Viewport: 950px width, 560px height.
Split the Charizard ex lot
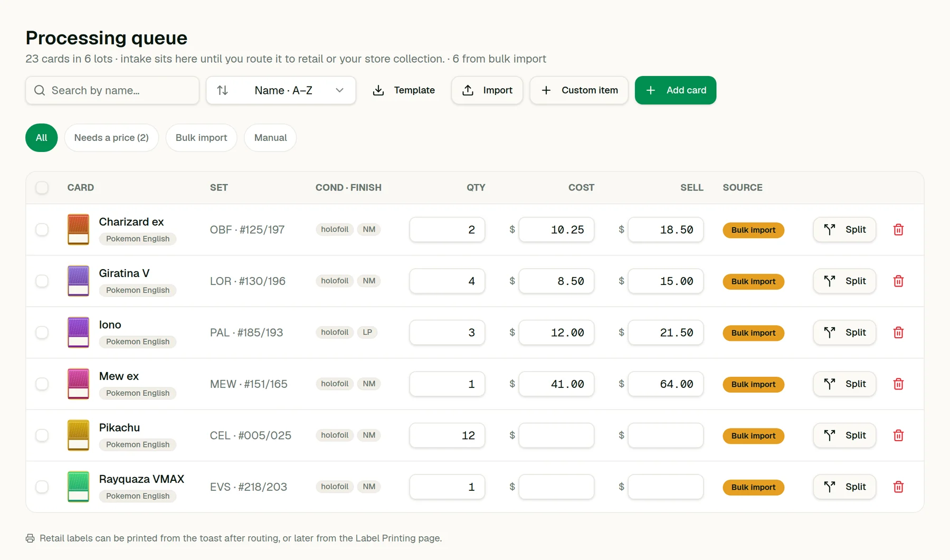pos(844,230)
